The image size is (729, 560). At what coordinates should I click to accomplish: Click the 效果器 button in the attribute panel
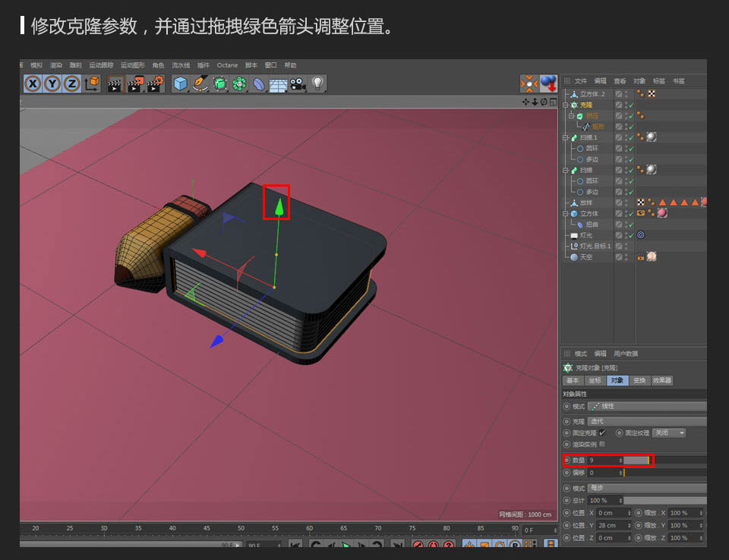(x=662, y=380)
